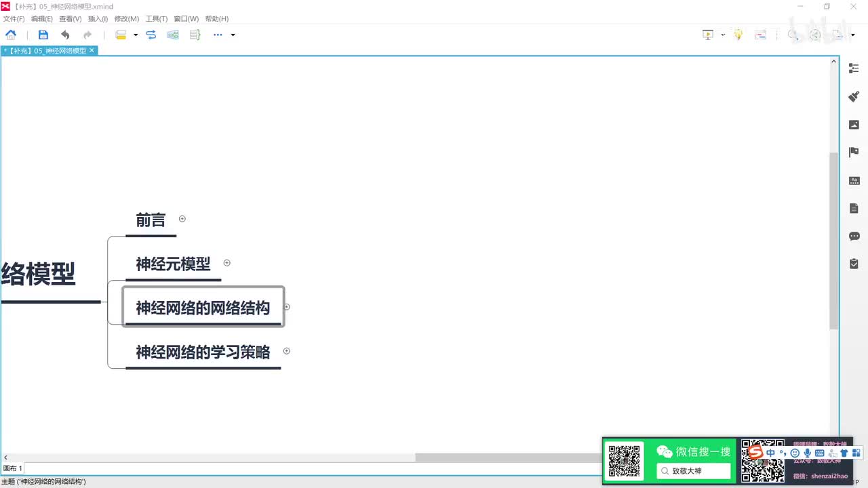Open the 窗口(W) menu
This screenshot has height=488, width=868.
tap(186, 19)
